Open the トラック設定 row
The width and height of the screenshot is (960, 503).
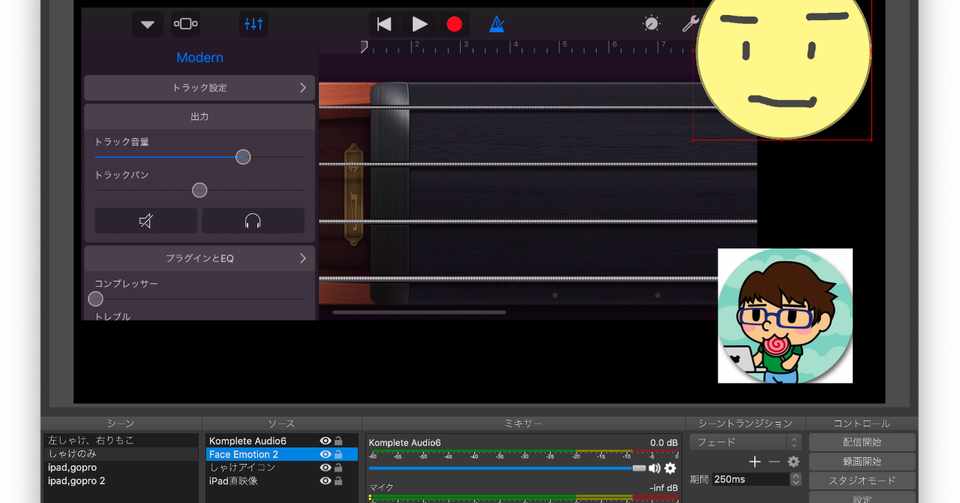(x=200, y=88)
